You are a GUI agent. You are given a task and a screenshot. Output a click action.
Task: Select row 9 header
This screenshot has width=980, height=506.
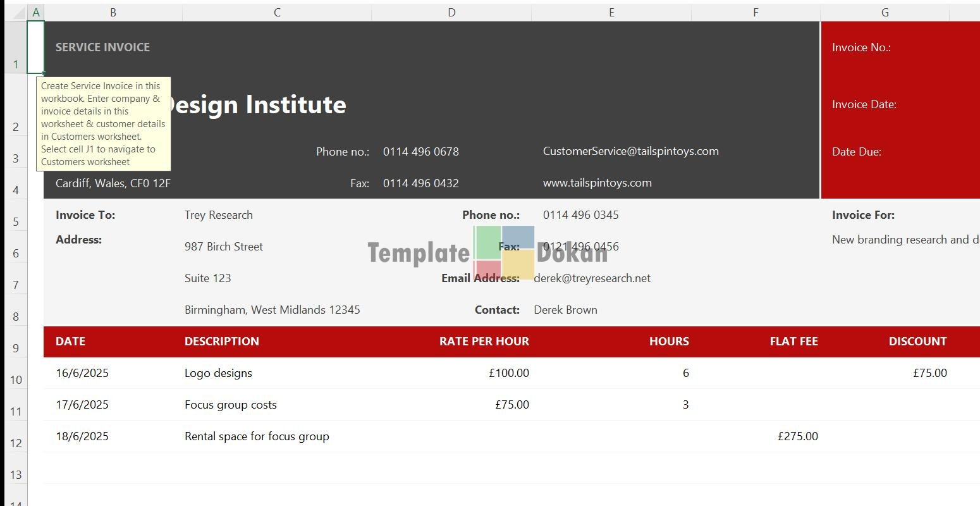pos(16,347)
